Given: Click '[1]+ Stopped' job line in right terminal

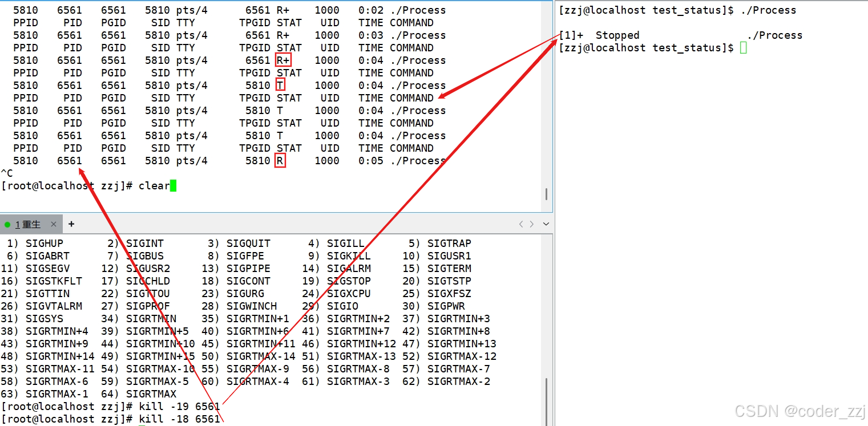Looking at the screenshot, I should click(680, 35).
